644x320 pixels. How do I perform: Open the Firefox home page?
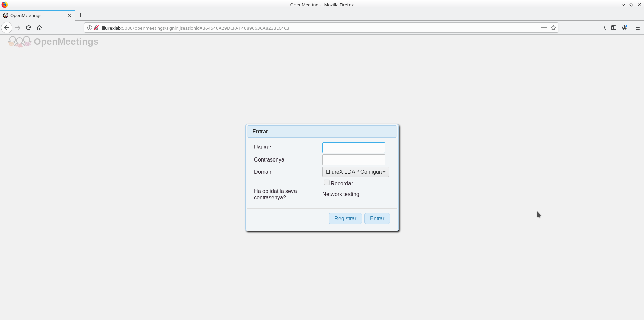tap(39, 28)
